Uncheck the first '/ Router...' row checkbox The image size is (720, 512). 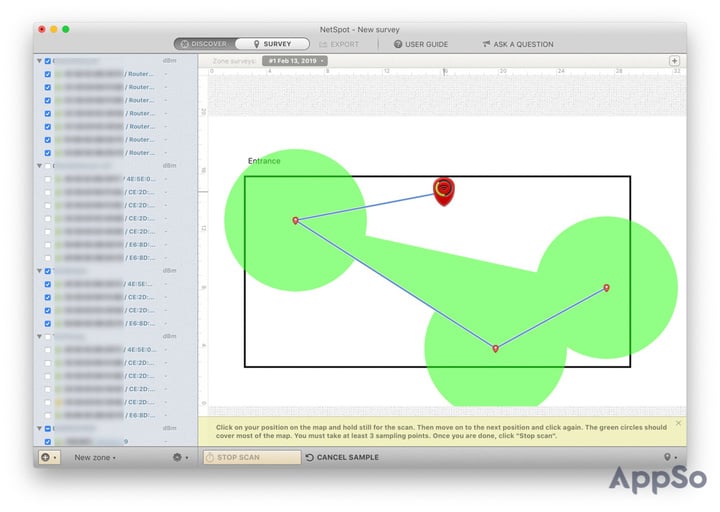pyautogui.click(x=48, y=74)
